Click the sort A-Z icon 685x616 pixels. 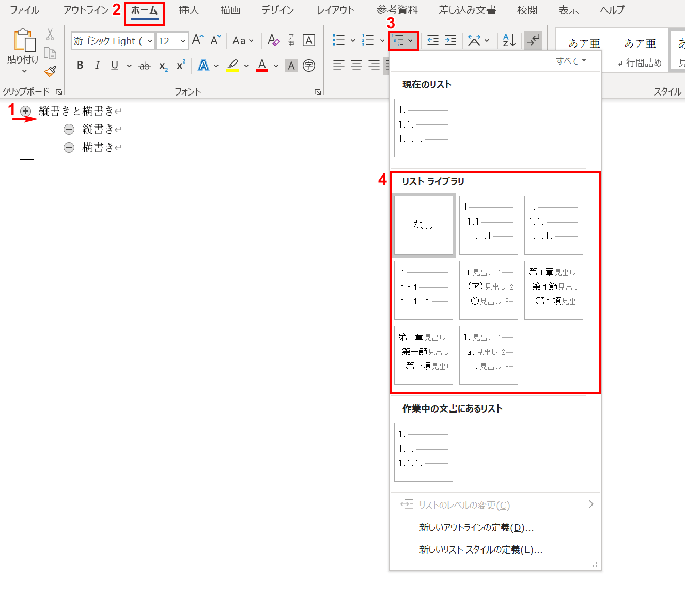pyautogui.click(x=509, y=40)
